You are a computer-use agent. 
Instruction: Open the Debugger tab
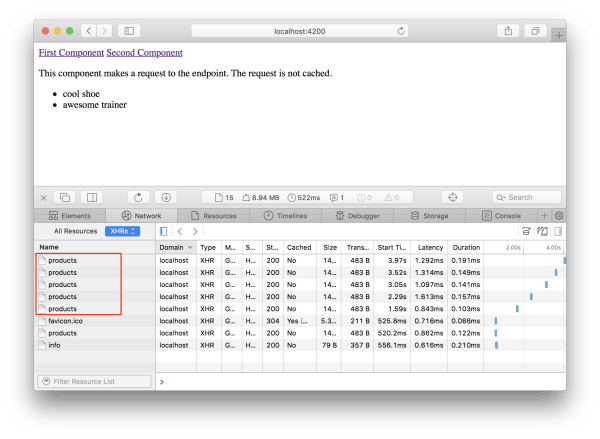(357, 216)
